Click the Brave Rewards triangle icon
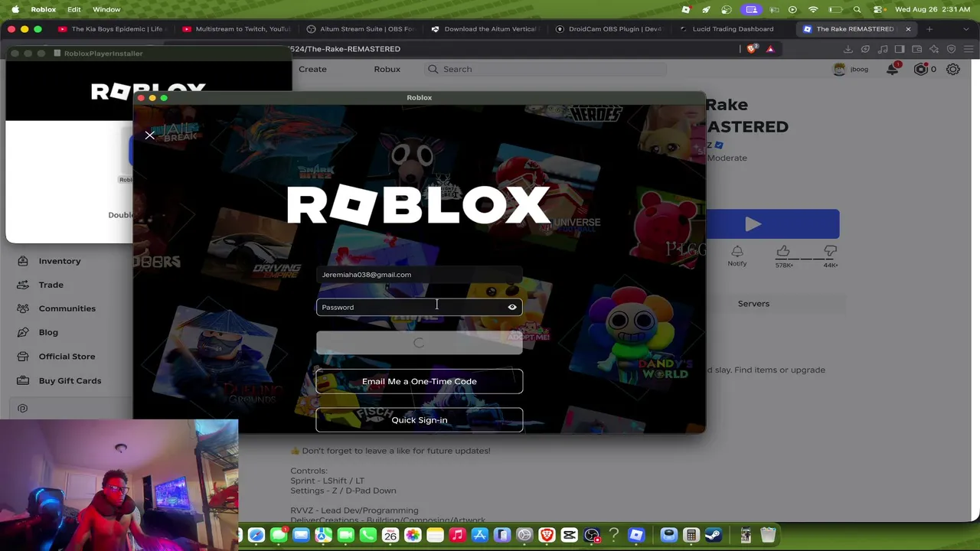The height and width of the screenshot is (551, 980). point(770,49)
